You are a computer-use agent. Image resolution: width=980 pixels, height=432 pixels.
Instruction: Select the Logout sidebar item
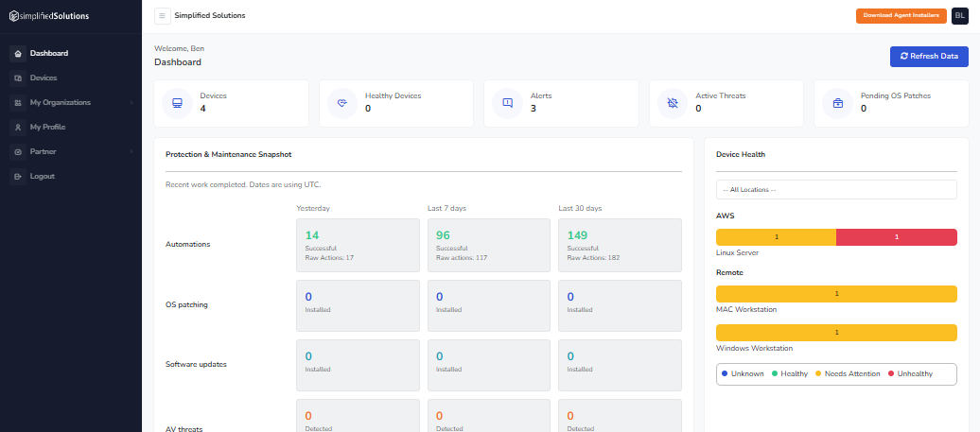[43, 176]
